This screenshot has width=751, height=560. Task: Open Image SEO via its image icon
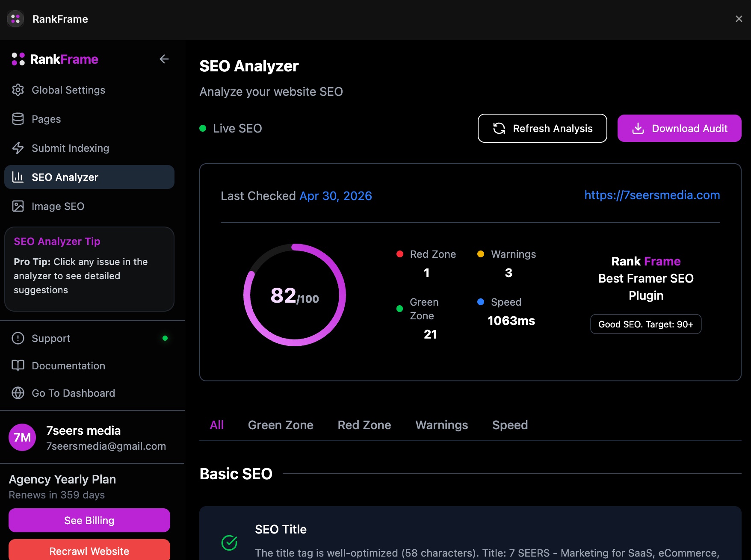(x=18, y=206)
